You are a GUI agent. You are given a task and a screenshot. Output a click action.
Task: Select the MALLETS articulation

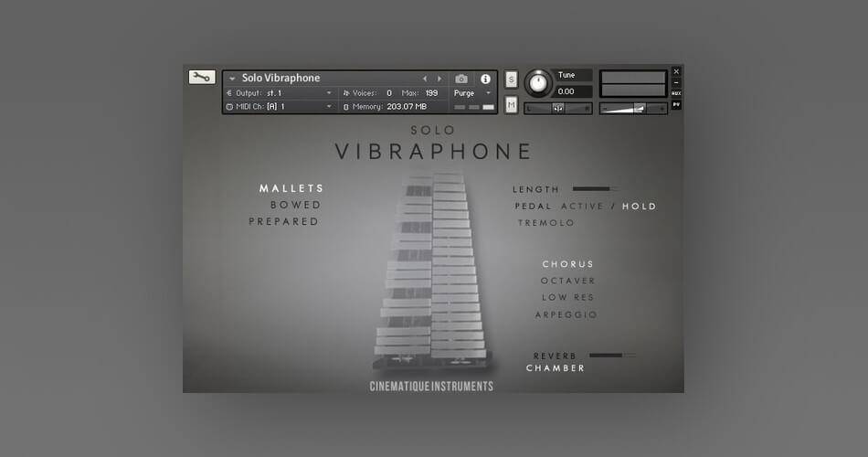point(291,188)
